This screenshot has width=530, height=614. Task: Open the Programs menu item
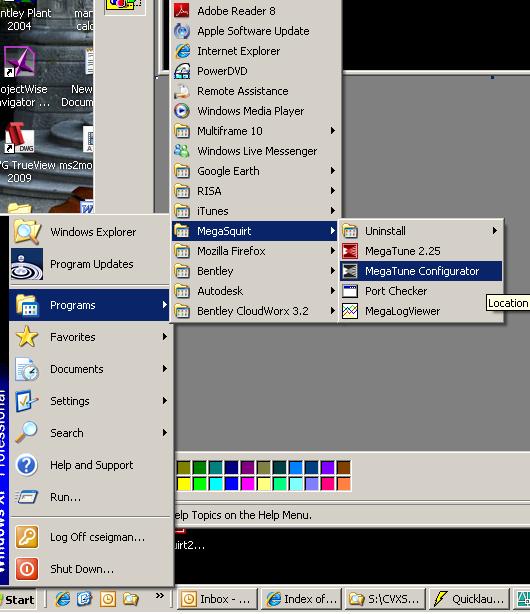pyautogui.click(x=90, y=305)
